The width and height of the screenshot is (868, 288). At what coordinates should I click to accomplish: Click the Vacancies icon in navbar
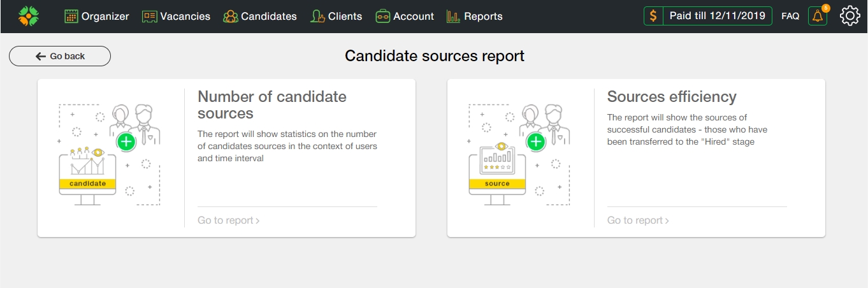pyautogui.click(x=149, y=17)
